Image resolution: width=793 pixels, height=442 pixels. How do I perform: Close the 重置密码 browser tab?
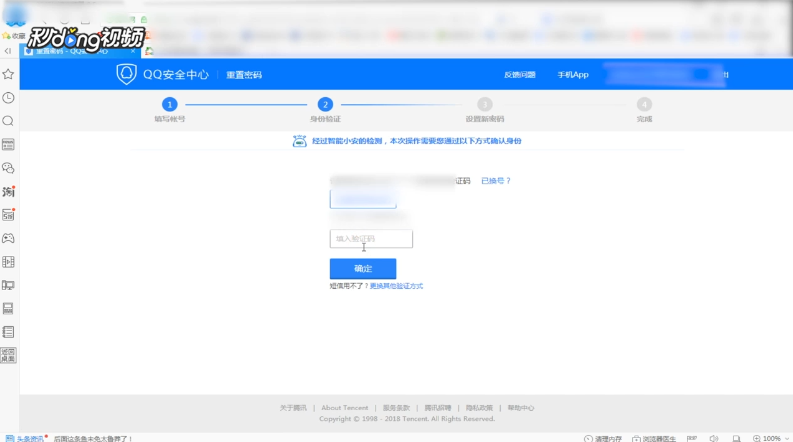click(133, 51)
